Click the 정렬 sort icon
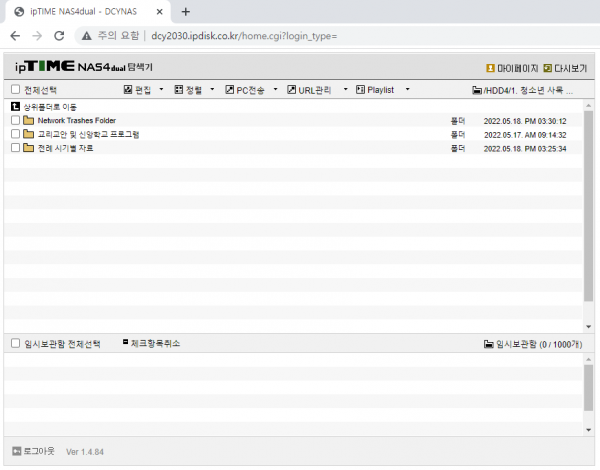The width and height of the screenshot is (600, 470). tap(179, 90)
